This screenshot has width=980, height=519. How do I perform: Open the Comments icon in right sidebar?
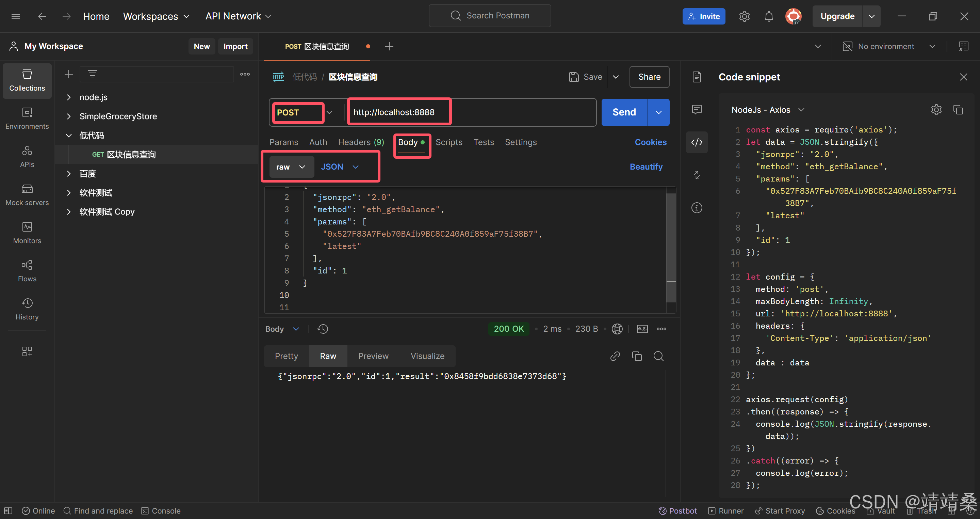tap(697, 110)
